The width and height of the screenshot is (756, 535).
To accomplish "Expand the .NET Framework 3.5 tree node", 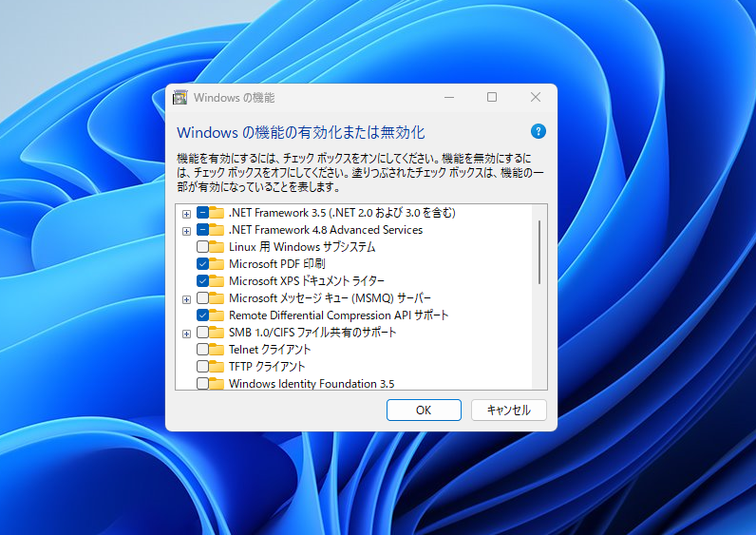I will point(186,214).
